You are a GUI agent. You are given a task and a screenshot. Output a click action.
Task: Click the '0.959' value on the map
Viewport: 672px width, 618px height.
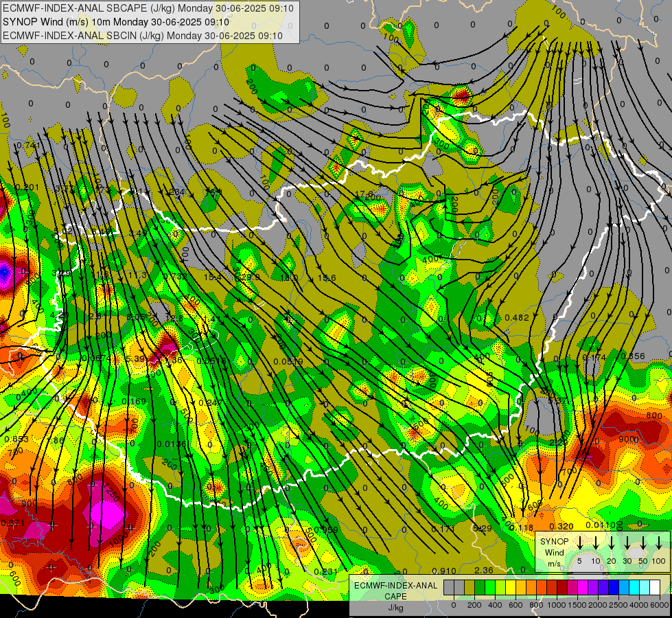click(326, 530)
